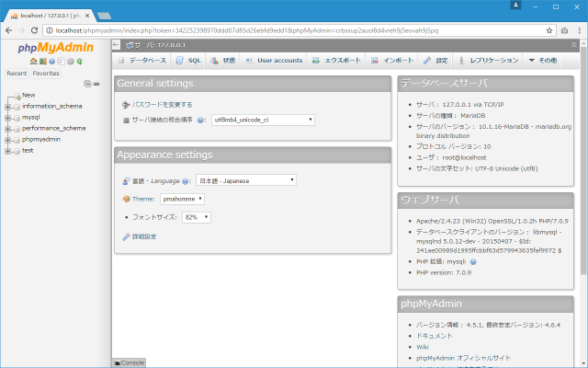
Task: Click the Home icon under phpMyAdmin logo
Action: (x=33, y=62)
